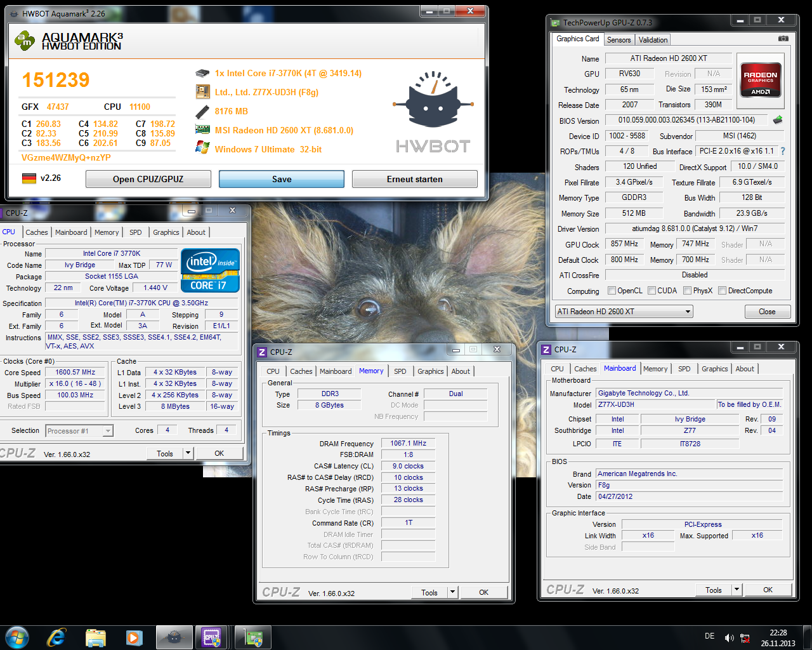Expand the Tools arrow in CPU-Z CPU window
Screen dimensions: 812x650
[188, 453]
